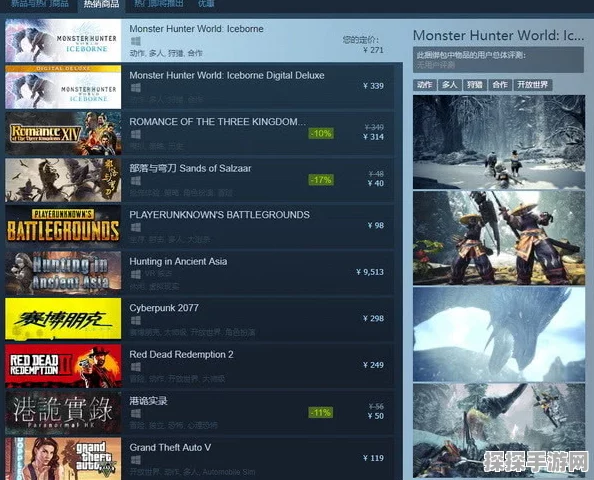Click Romance XIV capsule image
The width and height of the screenshot is (594, 480).
pos(63,133)
